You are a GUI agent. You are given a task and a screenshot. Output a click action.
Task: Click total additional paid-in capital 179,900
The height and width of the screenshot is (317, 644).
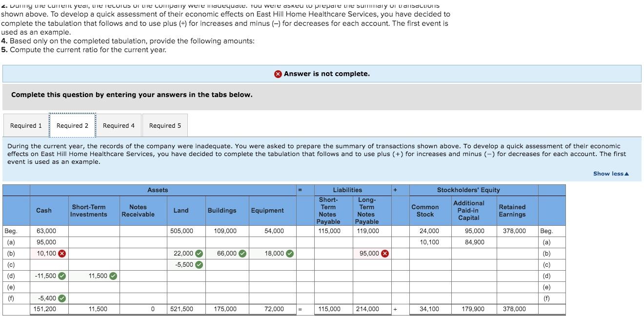(473, 309)
